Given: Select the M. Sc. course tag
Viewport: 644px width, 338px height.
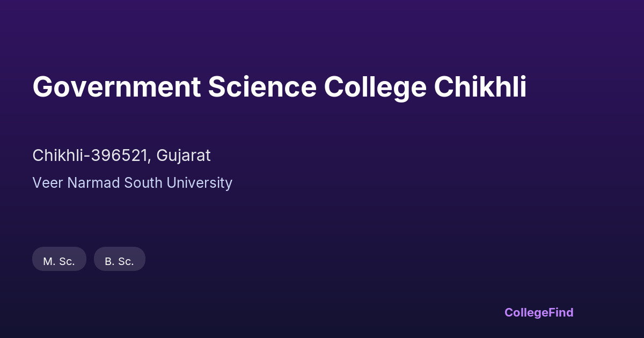Looking at the screenshot, I should tap(59, 260).
